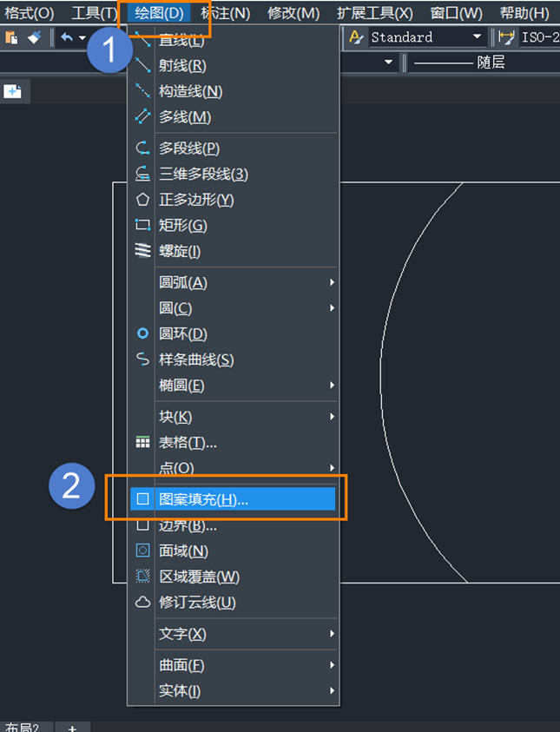Click the hatch pattern icon

(142, 499)
